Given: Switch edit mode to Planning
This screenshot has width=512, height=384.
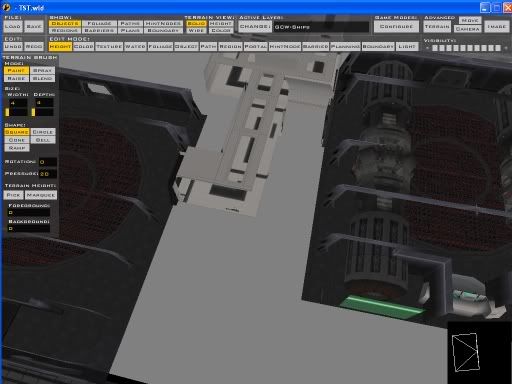Looking at the screenshot, I should (x=345, y=47).
